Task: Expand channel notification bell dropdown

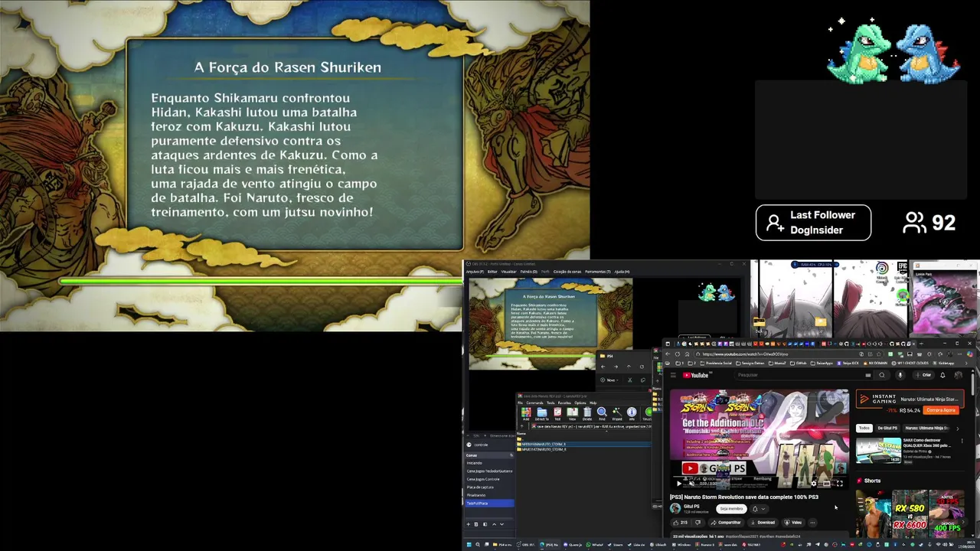Action: tap(759, 509)
